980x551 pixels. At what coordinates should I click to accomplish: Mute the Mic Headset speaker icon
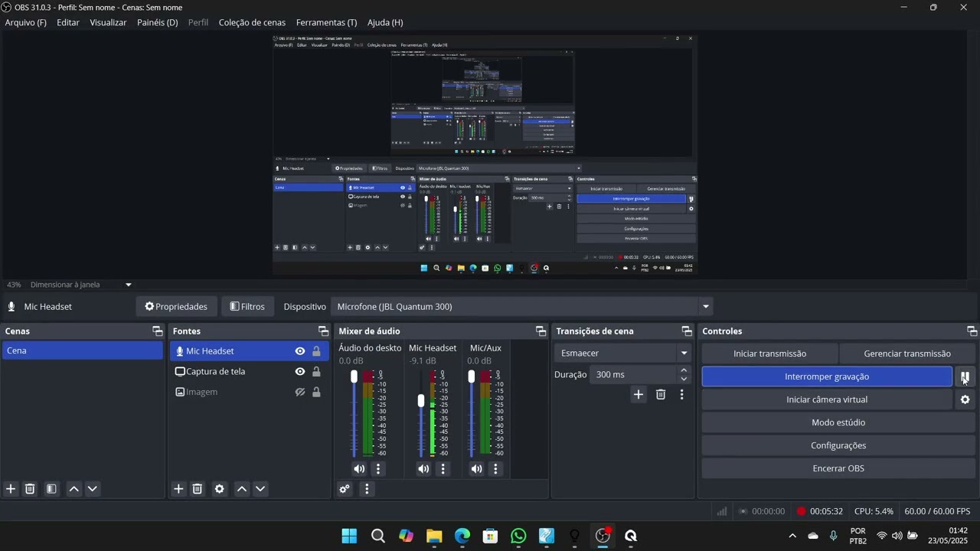(423, 469)
